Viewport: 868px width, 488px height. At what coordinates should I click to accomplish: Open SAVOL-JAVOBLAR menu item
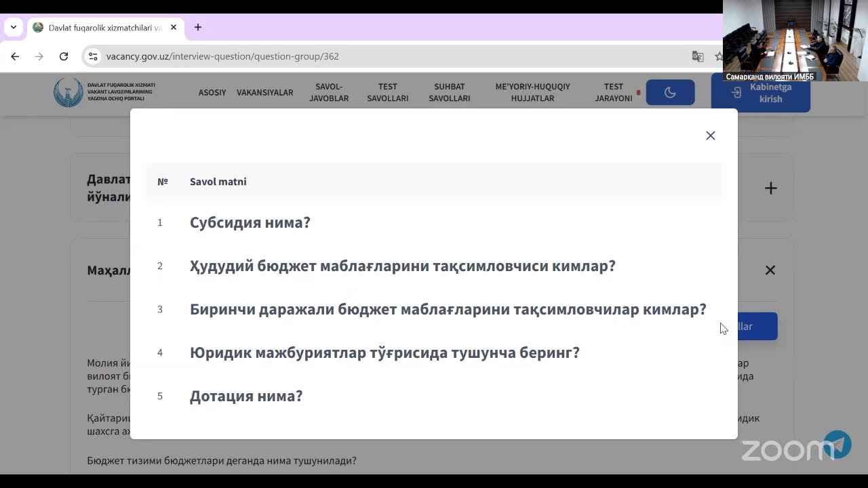[x=329, y=93]
